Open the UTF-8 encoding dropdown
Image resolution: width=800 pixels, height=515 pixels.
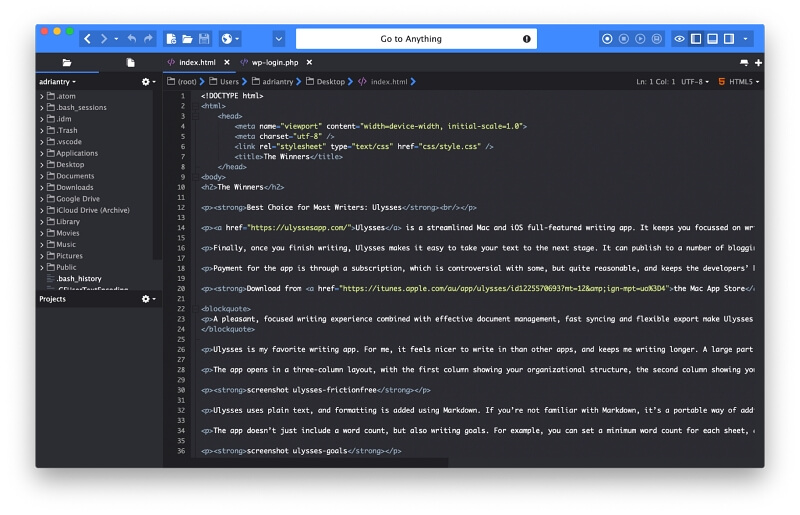(695, 82)
